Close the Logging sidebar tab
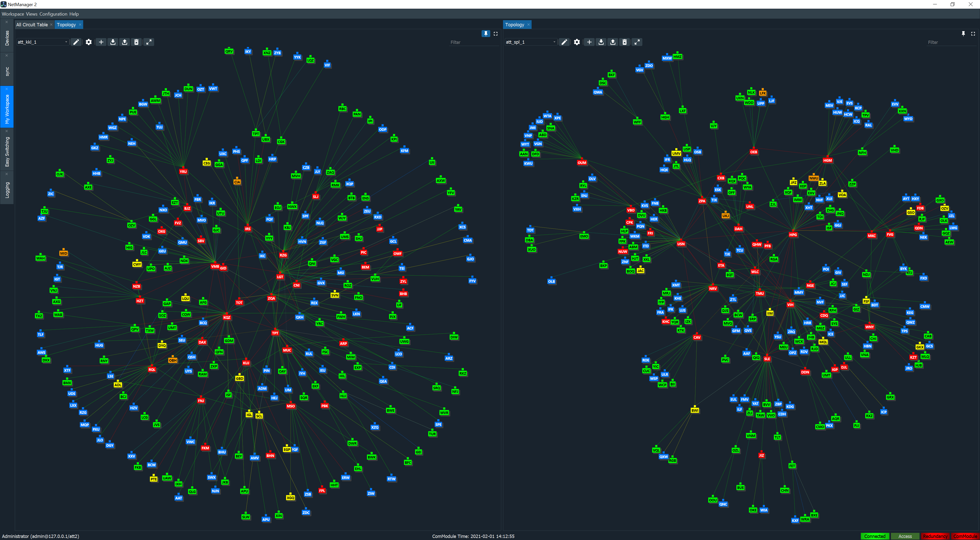The width and height of the screenshot is (980, 540). tap(6, 174)
